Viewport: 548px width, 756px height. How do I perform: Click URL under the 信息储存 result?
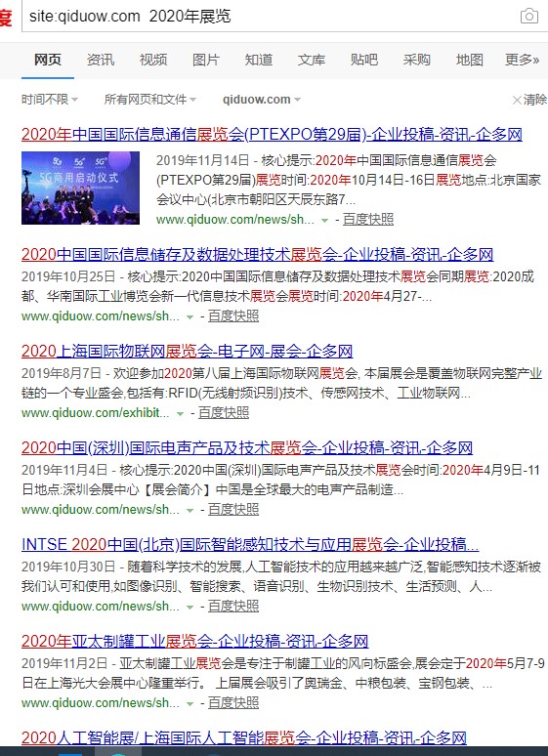click(100, 316)
